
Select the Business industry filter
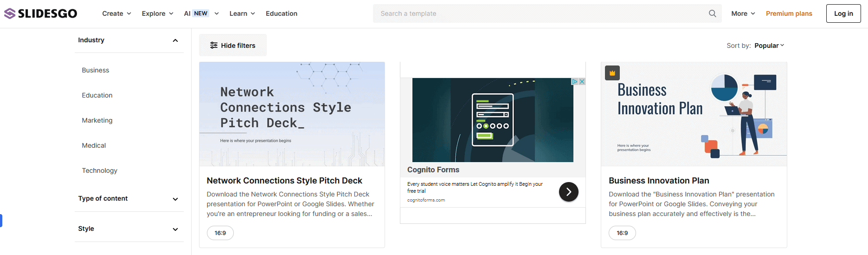click(96, 70)
